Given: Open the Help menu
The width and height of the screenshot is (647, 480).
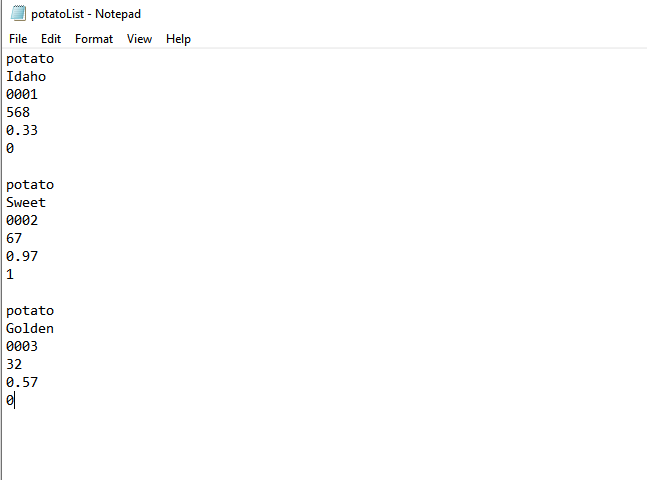Looking at the screenshot, I should point(178,39).
